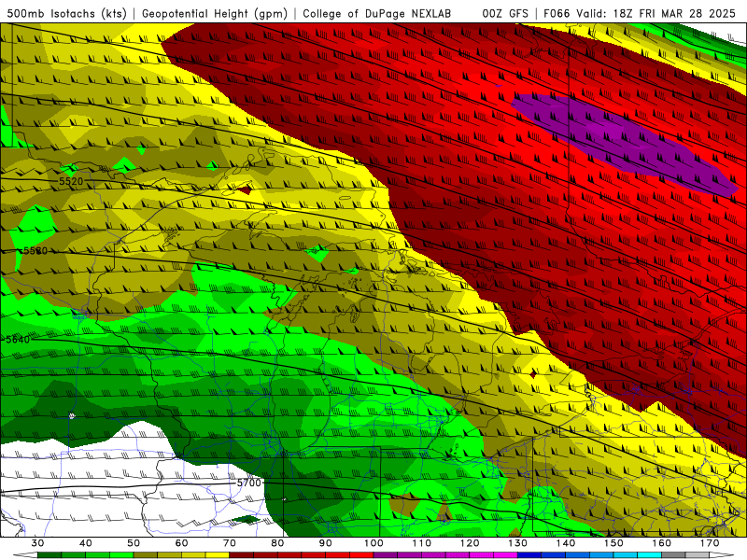747x560 pixels.
Task: Click the purple 100+ knot jet core area
Action: tap(624, 143)
